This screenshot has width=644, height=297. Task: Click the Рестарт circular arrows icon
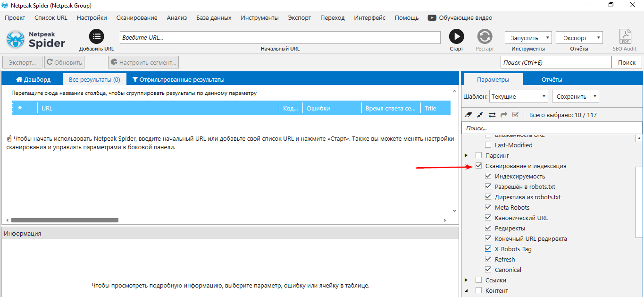pyautogui.click(x=485, y=36)
